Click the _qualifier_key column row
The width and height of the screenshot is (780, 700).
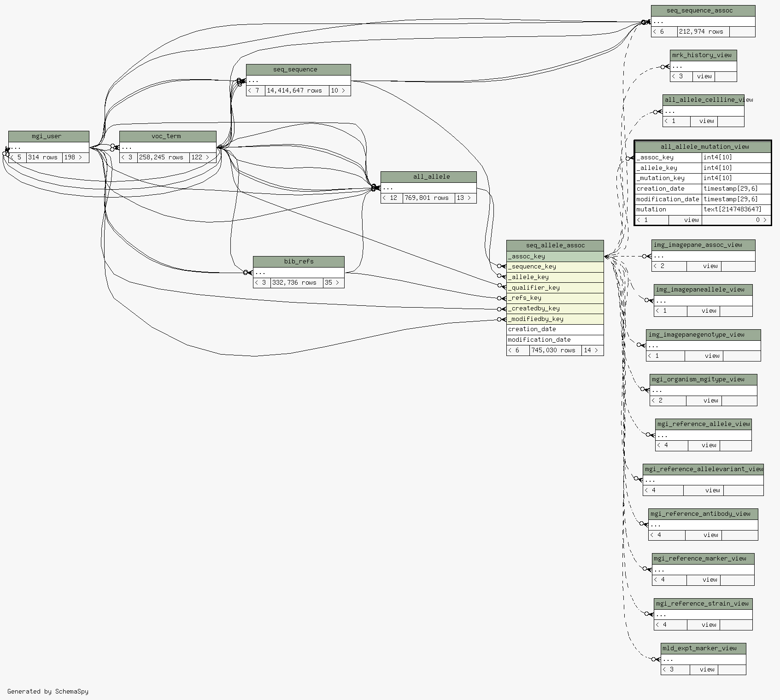(555, 288)
